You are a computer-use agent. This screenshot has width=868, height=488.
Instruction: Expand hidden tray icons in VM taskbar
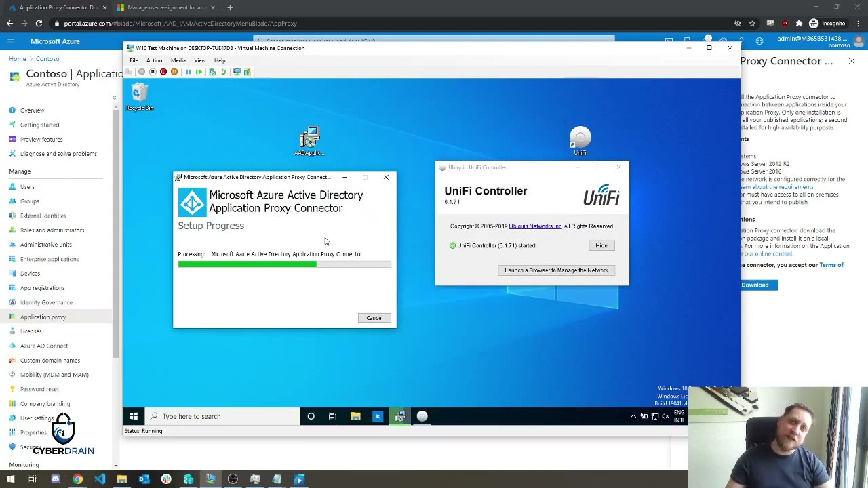[633, 416]
